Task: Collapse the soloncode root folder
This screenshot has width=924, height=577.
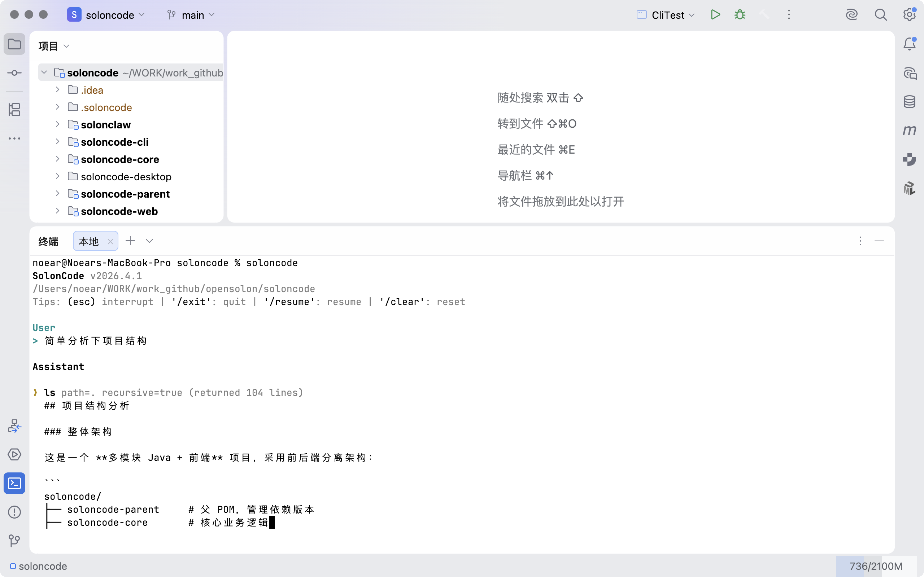Action: (44, 72)
